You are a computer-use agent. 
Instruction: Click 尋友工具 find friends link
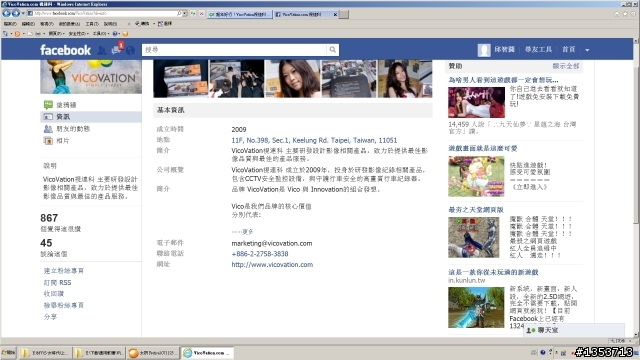538,49
